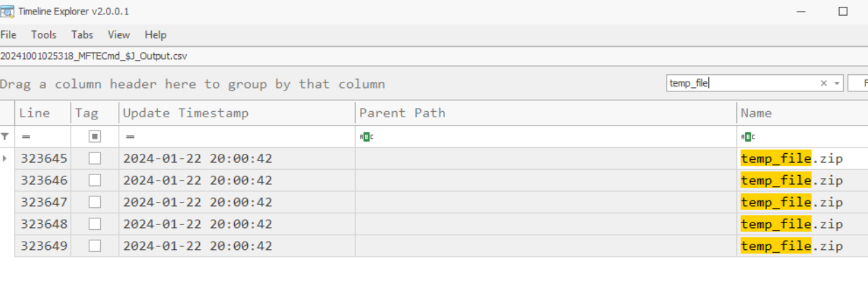Click the Name column header to sort
The width and height of the screenshot is (868, 300).
pos(756,113)
